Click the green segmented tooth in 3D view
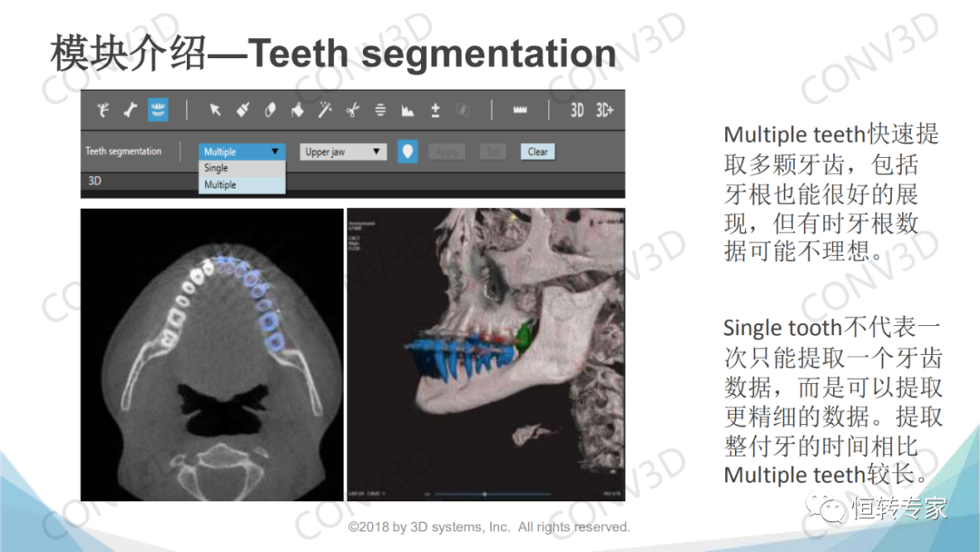The height and width of the screenshot is (552, 980). click(525, 336)
